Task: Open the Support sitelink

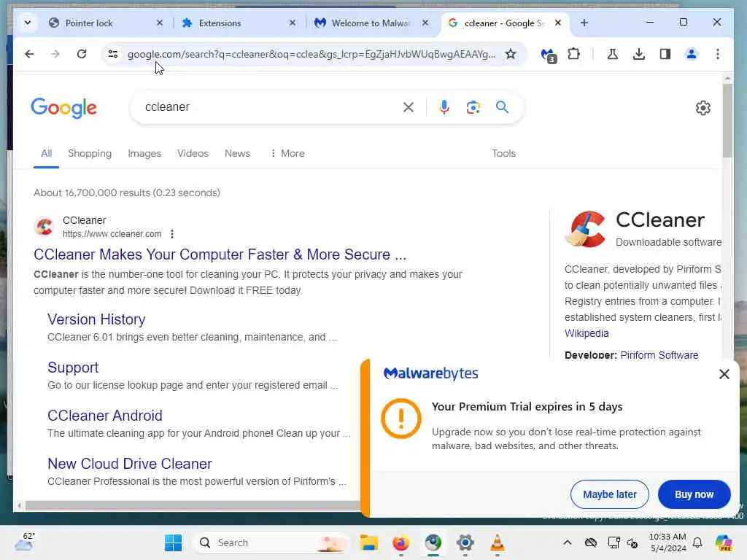Action: pyautogui.click(x=73, y=367)
